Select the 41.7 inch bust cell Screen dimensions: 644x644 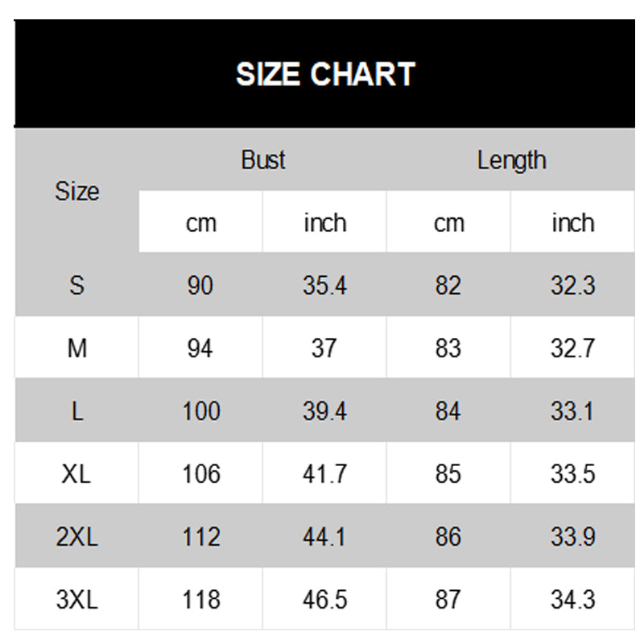pyautogui.click(x=324, y=473)
